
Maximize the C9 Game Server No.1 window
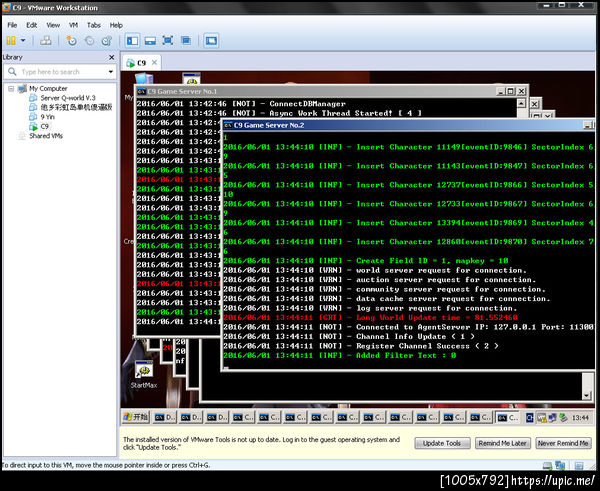[x=511, y=91]
